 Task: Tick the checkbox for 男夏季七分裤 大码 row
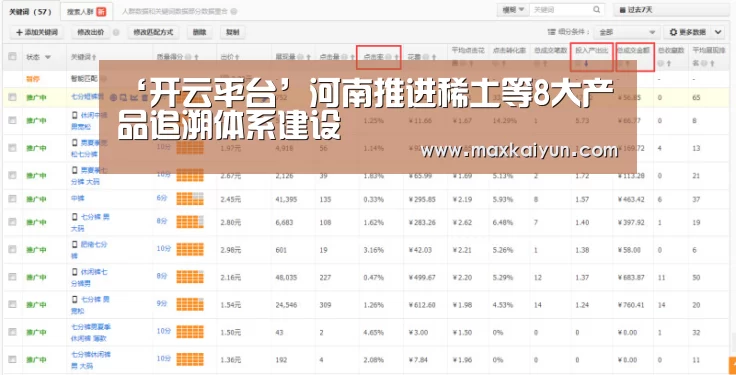[x=12, y=175]
